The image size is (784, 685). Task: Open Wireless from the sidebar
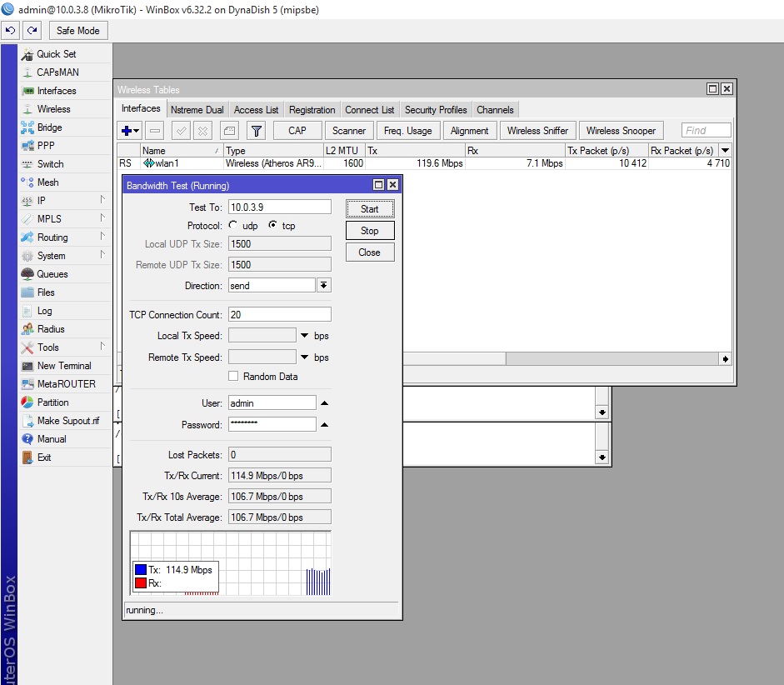point(53,109)
